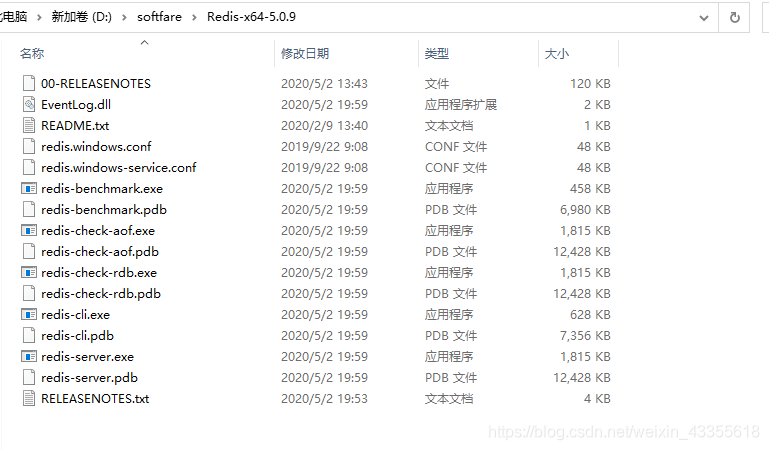Select the README.txt file name
Viewport: 769px width, 450px height.
(x=75, y=126)
